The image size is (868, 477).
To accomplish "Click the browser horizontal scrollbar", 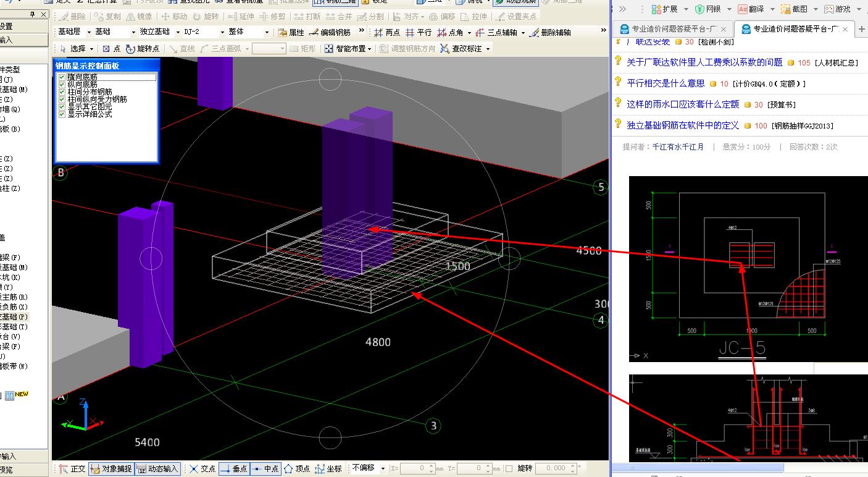I will click(x=698, y=468).
